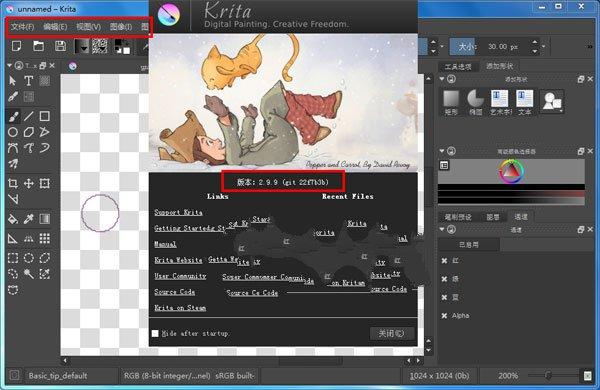The width and height of the screenshot is (600, 390).
Task: Switch to the Layers tab
Action: tap(493, 217)
